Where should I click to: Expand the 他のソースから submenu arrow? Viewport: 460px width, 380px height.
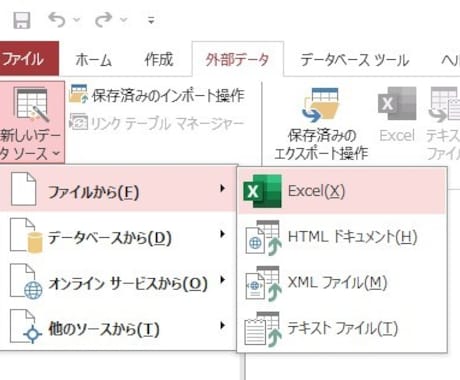tap(222, 326)
